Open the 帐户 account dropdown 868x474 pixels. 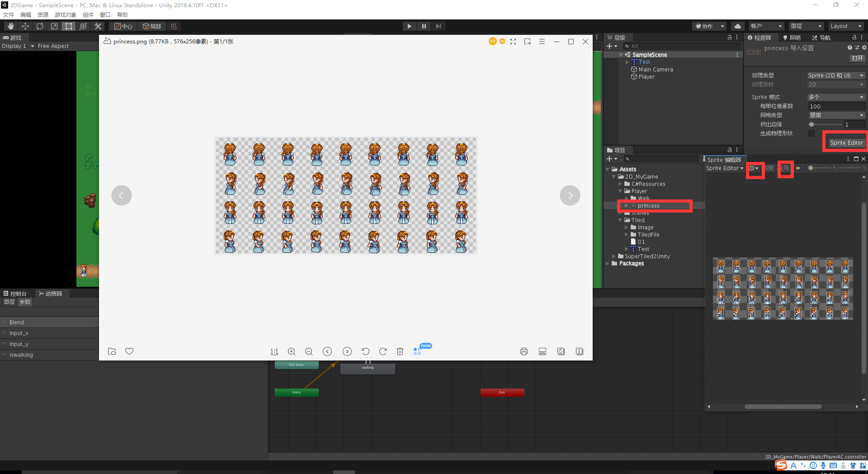click(766, 26)
